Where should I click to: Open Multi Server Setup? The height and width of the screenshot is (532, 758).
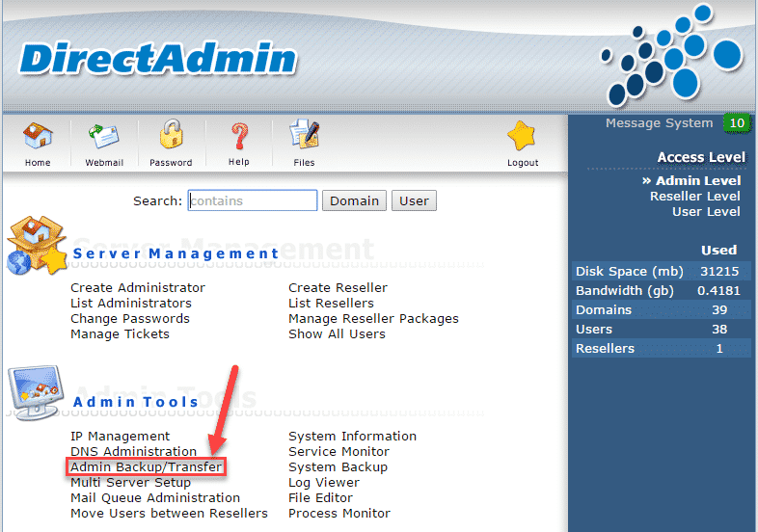(130, 483)
